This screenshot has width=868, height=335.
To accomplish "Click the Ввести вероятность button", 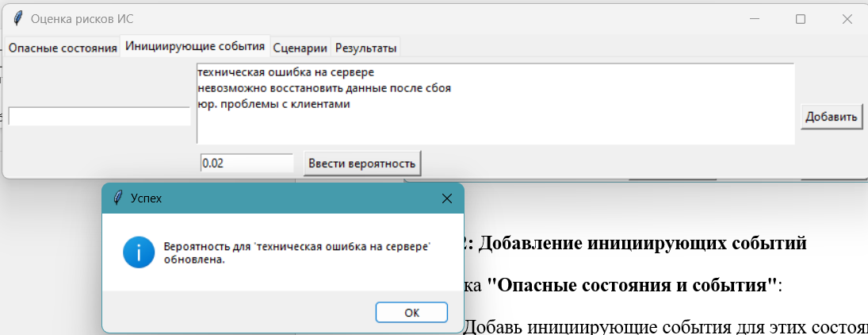I will (x=362, y=163).
